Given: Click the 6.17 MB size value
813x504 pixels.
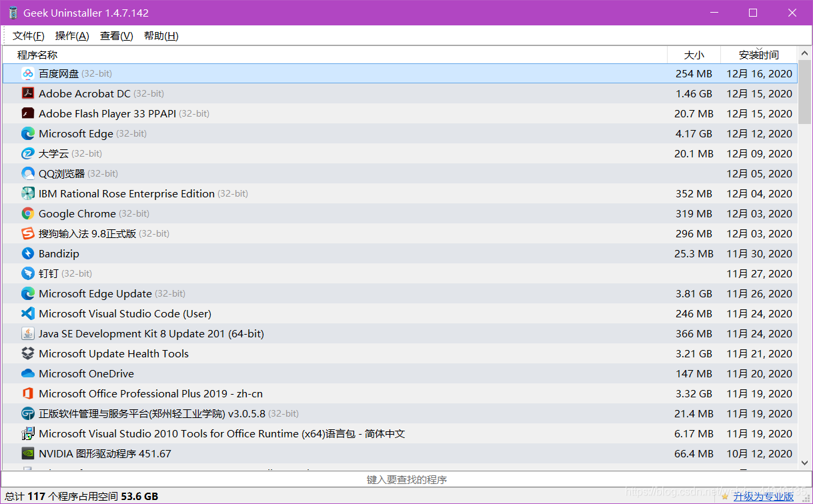Looking at the screenshot, I should (694, 433).
